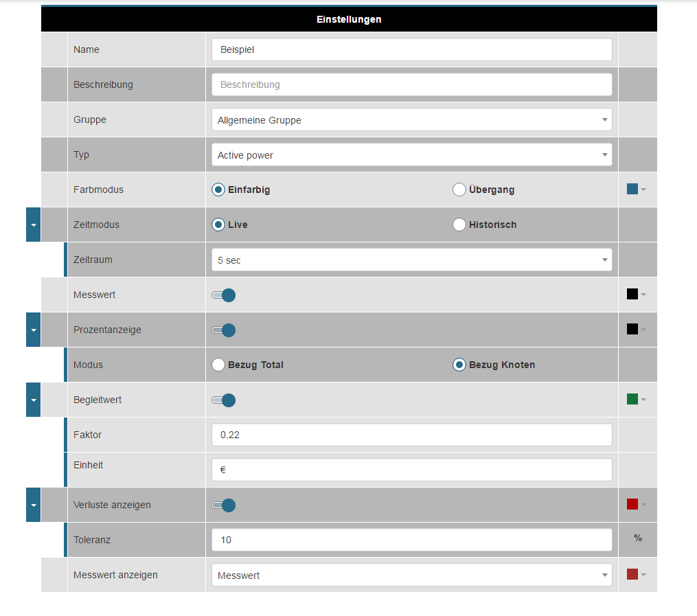Turn off the Begleitwert switch
This screenshot has width=697, height=616.
point(224,400)
